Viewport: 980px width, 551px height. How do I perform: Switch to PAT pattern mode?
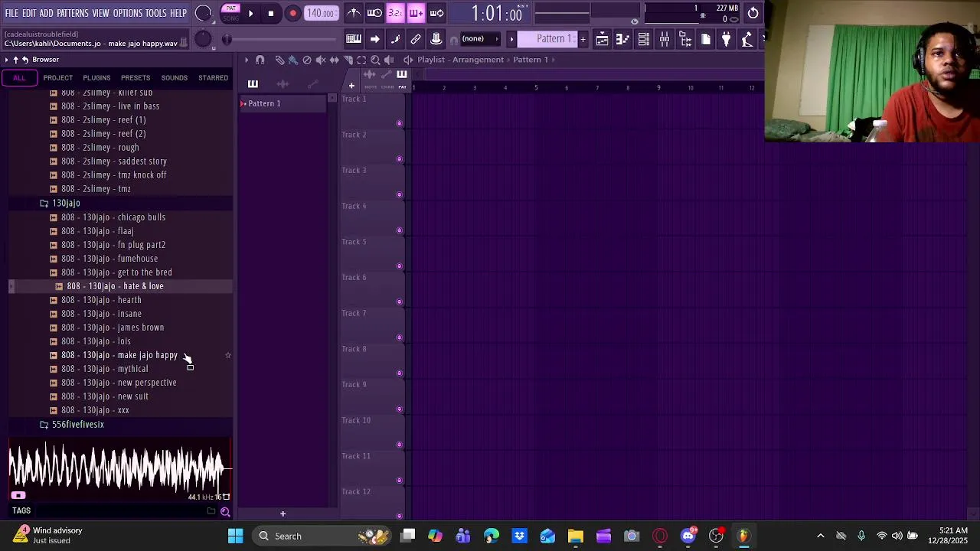230,8
